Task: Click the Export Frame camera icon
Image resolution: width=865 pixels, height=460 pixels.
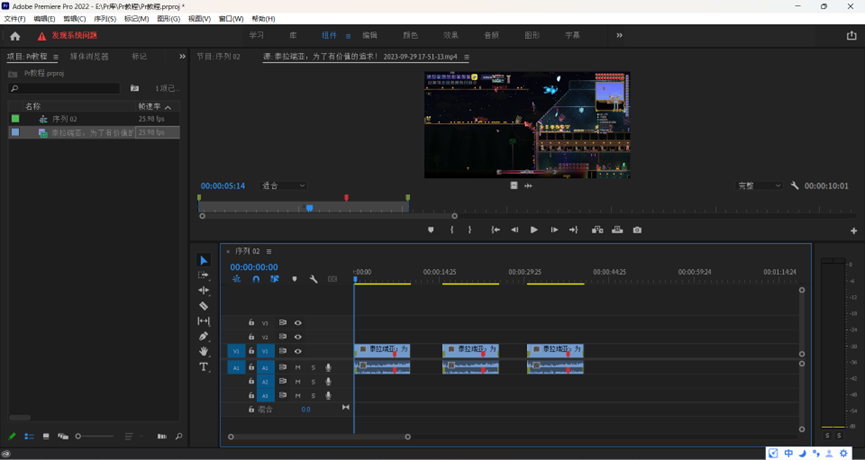Action: tap(637, 230)
